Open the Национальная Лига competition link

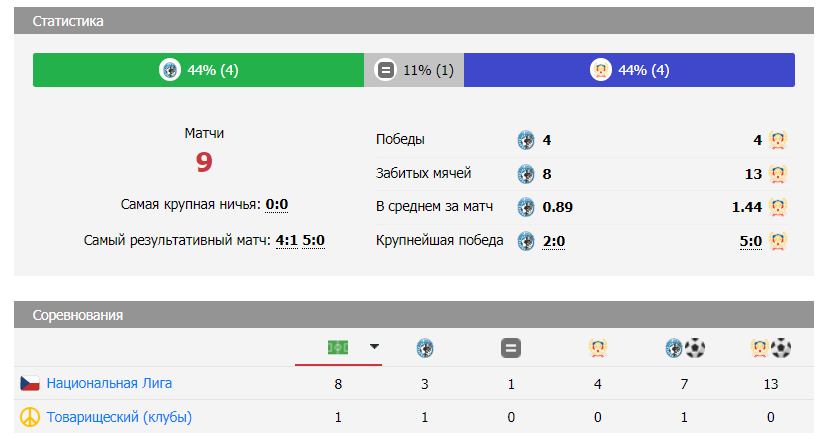coord(109,383)
